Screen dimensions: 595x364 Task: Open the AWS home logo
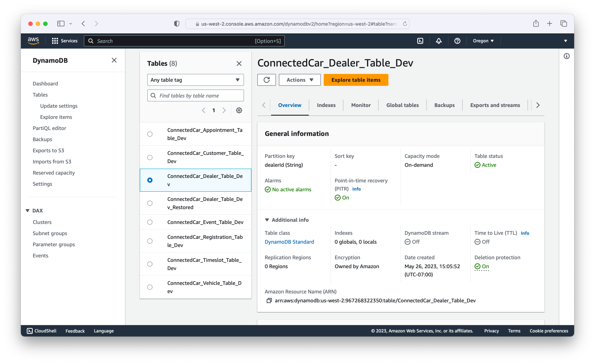(x=33, y=41)
